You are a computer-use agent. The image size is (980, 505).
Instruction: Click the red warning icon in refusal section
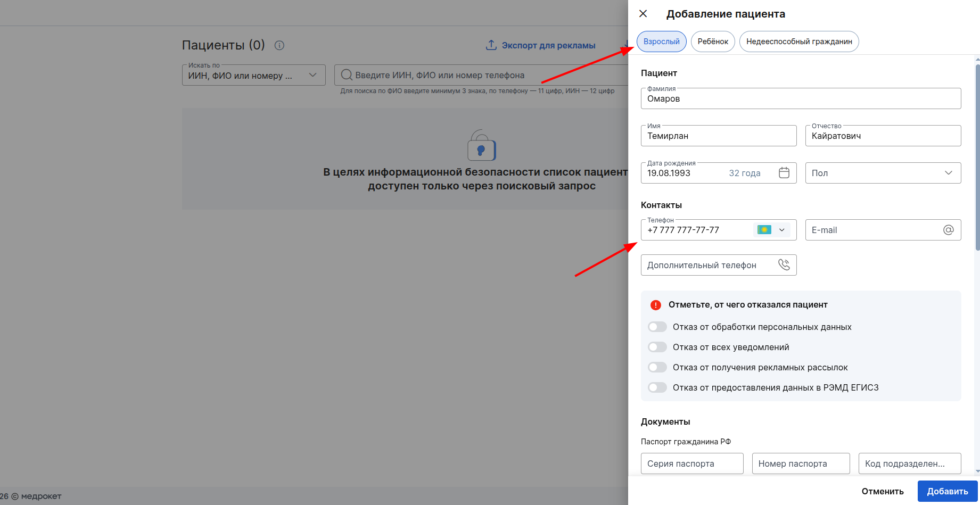(x=655, y=305)
